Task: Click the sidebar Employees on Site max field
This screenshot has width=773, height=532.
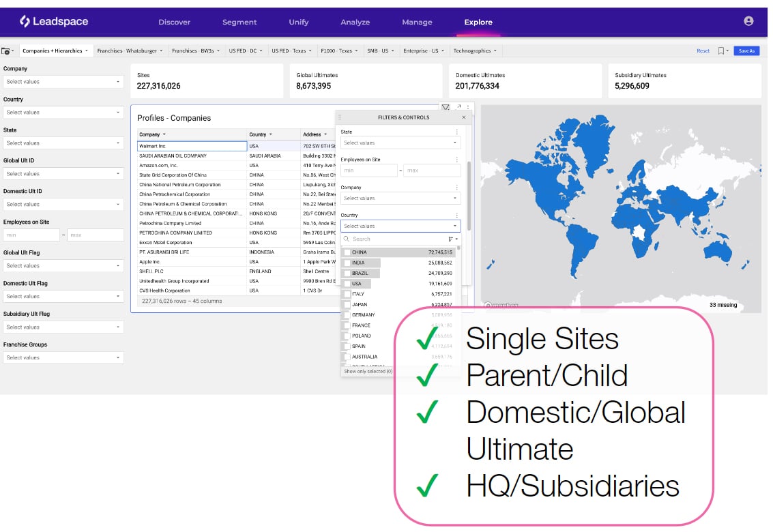Action: point(95,235)
